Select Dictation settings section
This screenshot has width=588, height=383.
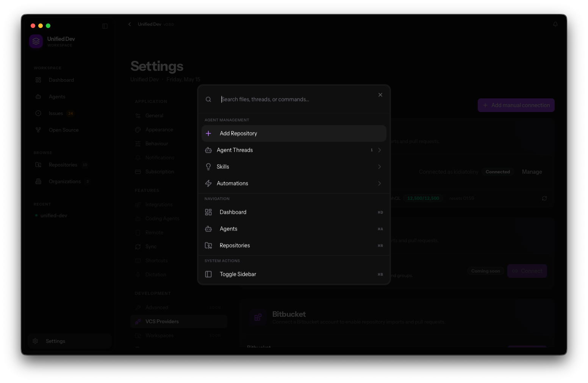[x=179, y=275]
